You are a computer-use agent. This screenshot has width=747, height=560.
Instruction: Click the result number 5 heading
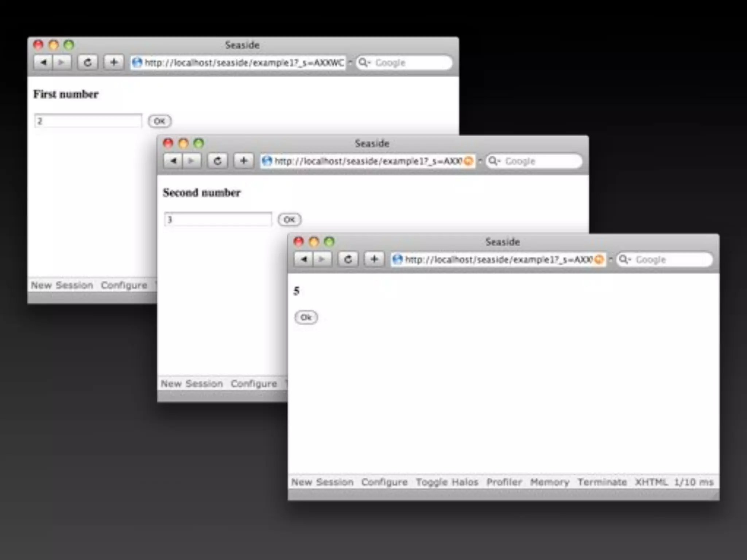(x=297, y=291)
